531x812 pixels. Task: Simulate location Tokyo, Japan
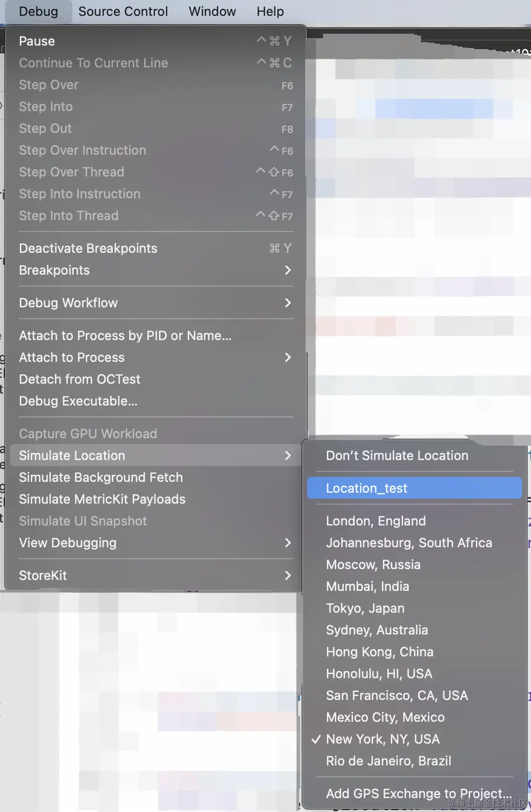click(415, 608)
